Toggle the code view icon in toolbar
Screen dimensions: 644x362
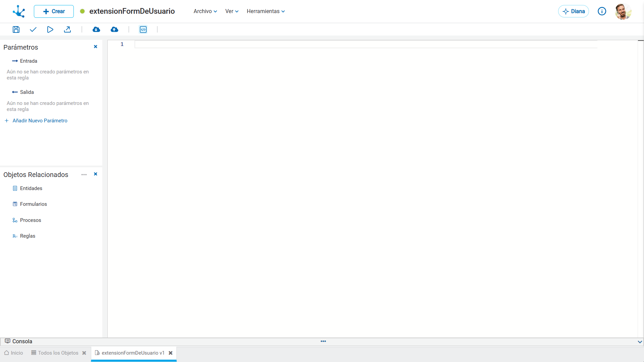click(143, 29)
